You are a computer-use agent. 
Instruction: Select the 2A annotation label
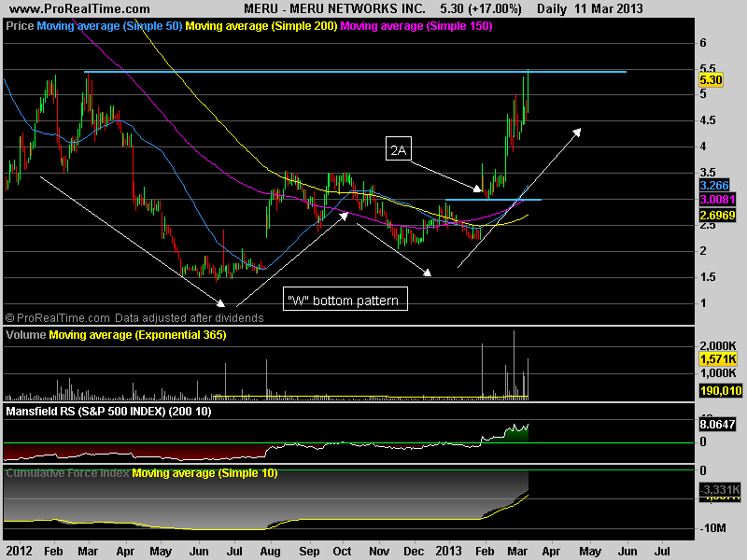pyautogui.click(x=399, y=150)
